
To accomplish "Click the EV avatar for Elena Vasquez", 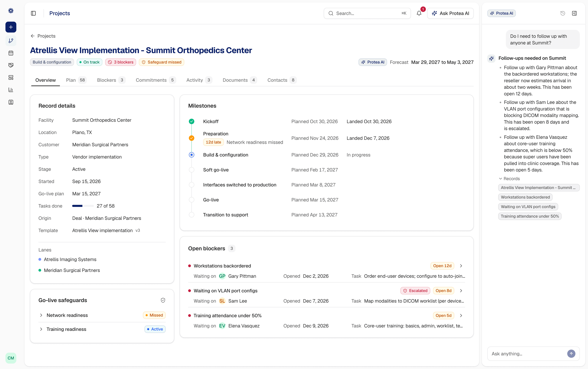I will 222,326.
